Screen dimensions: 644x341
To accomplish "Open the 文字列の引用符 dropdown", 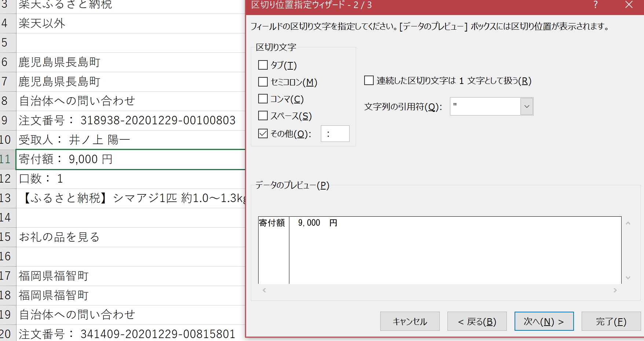I will (x=527, y=106).
